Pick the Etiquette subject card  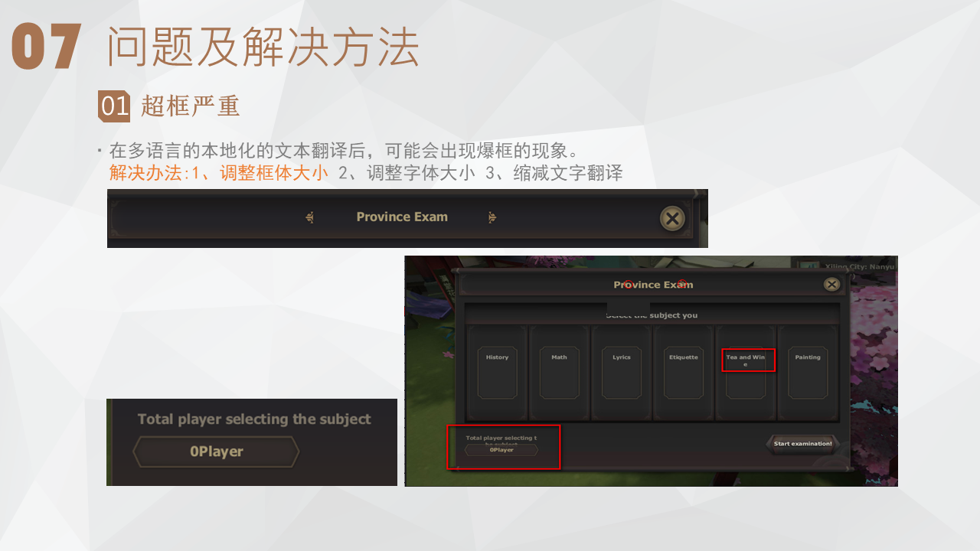(684, 373)
